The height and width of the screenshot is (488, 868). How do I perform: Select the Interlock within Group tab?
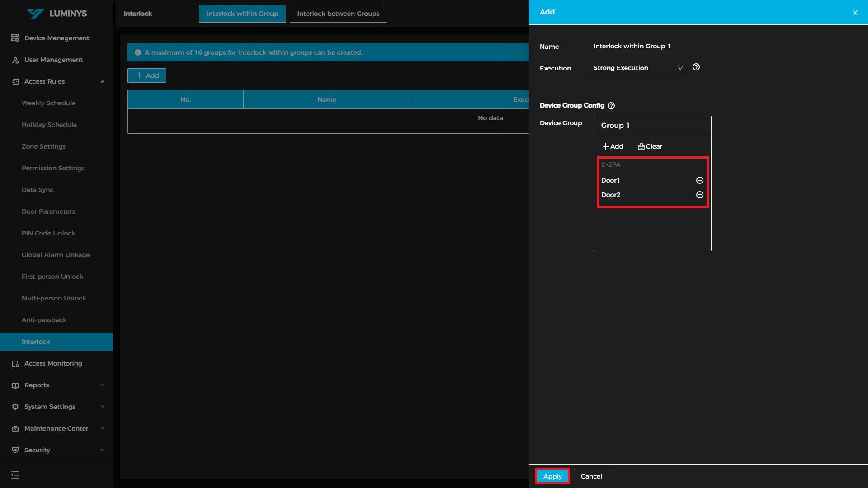click(242, 14)
